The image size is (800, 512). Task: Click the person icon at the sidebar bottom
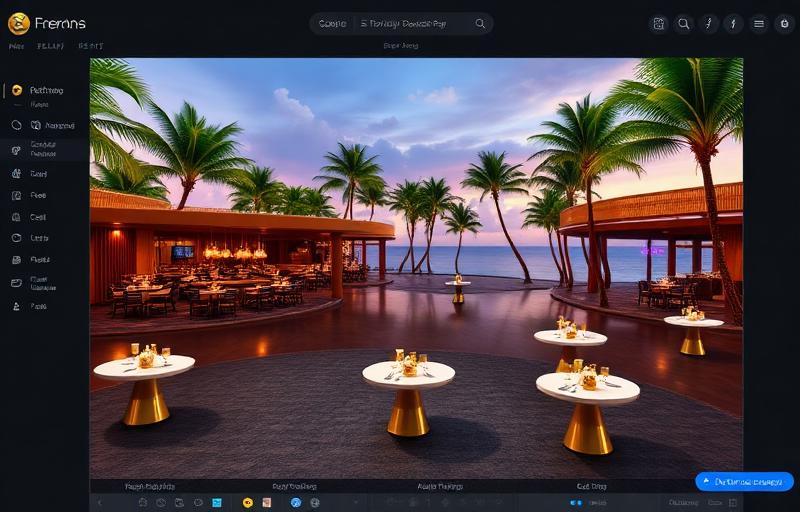[16, 306]
